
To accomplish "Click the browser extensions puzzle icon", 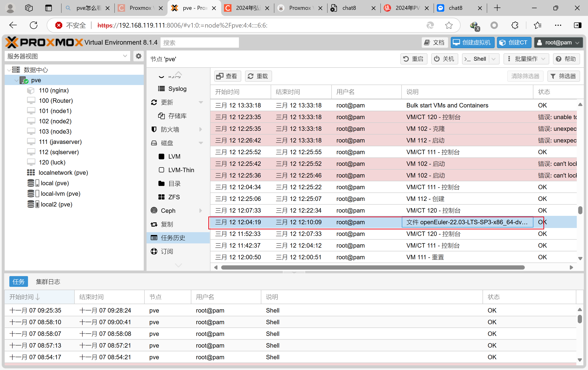I will (514, 25).
